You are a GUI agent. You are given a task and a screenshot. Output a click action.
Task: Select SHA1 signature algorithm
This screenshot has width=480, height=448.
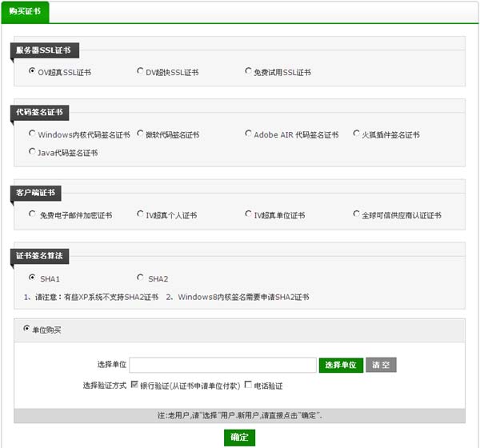pos(32,278)
